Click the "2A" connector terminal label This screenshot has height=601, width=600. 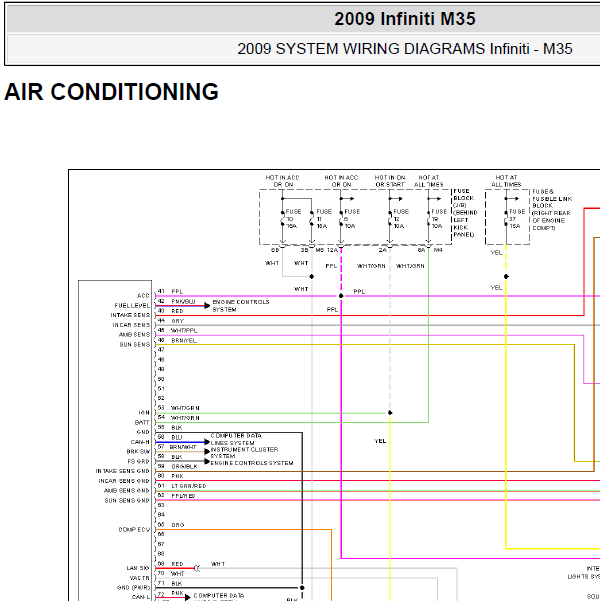[x=383, y=250]
